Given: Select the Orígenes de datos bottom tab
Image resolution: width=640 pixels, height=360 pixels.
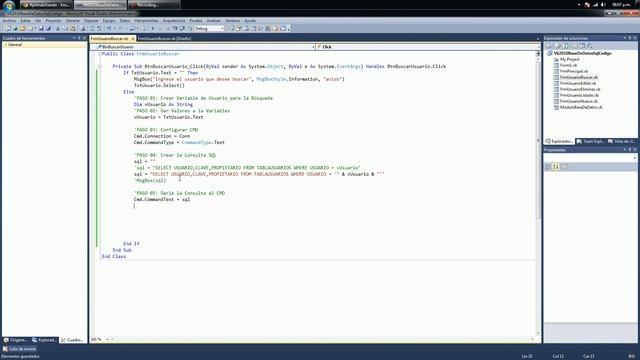Looking at the screenshot, I should click(15, 340).
